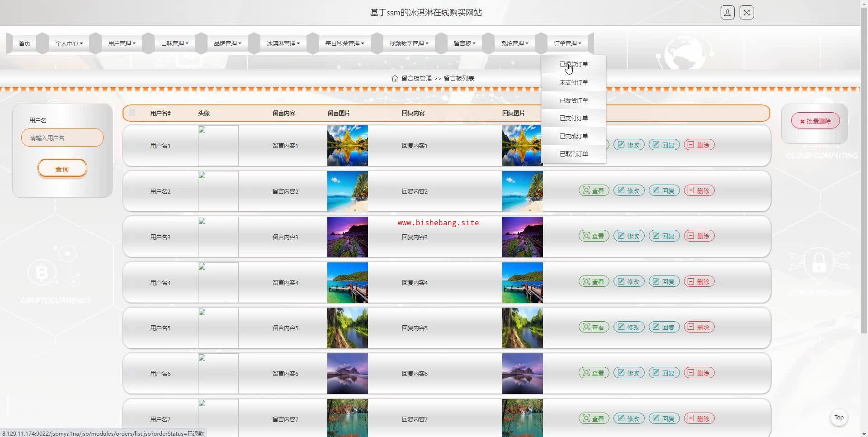Open the broken avatar image for 用户名6
The image size is (868, 437).
point(218,374)
